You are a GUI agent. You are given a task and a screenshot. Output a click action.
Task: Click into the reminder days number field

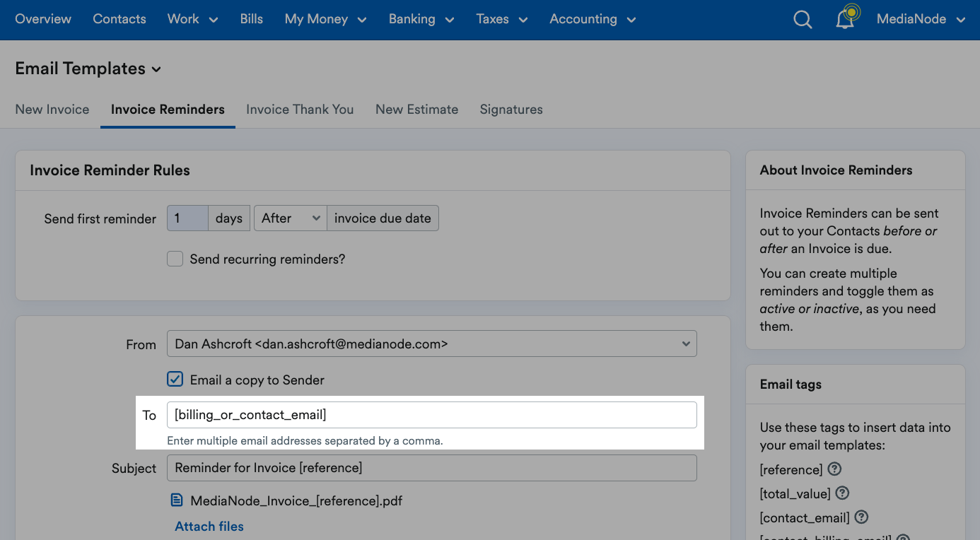[x=187, y=218]
